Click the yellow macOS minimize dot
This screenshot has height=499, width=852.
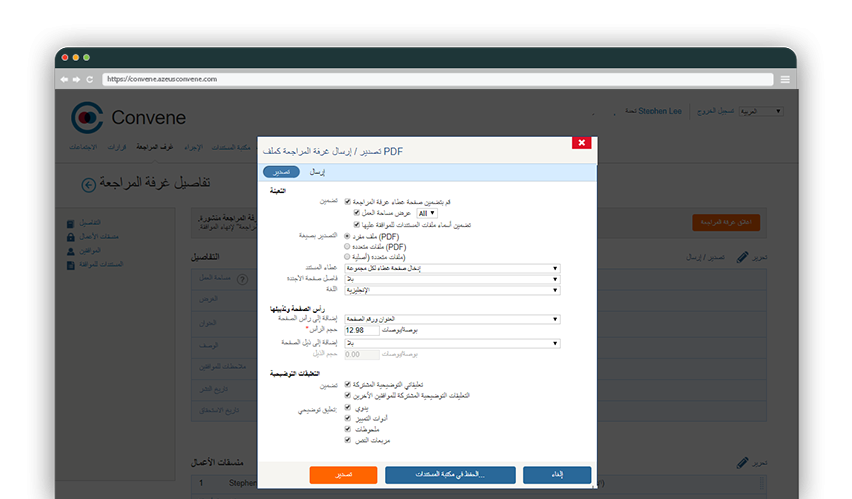click(x=76, y=58)
